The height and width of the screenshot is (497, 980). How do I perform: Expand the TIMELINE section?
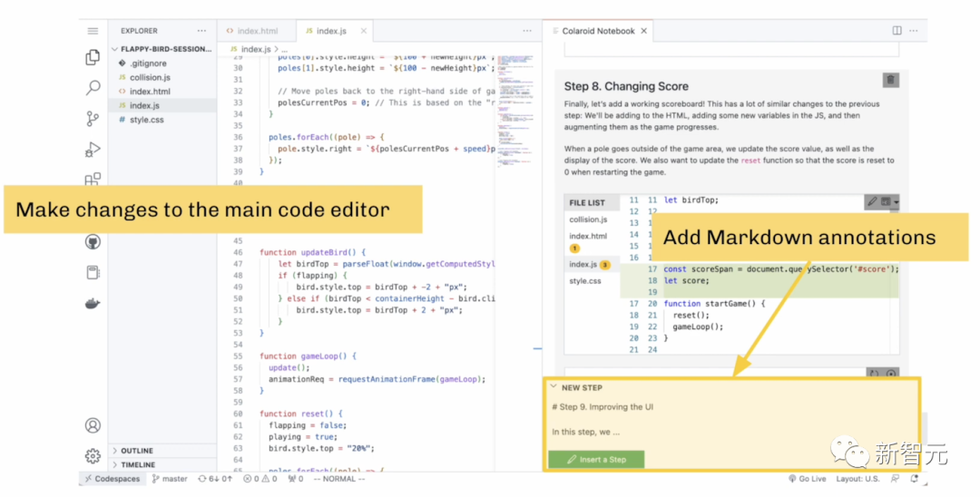pyautogui.click(x=138, y=464)
